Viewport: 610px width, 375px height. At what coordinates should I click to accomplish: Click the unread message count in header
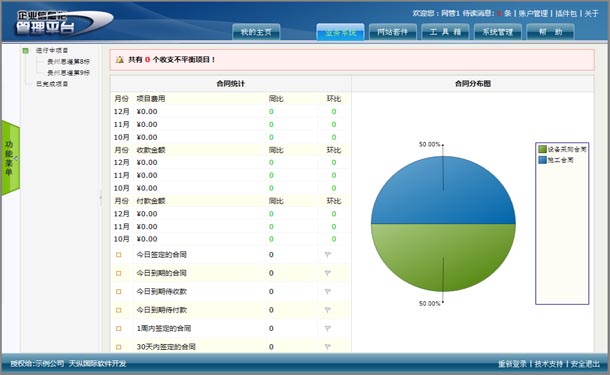(x=499, y=14)
